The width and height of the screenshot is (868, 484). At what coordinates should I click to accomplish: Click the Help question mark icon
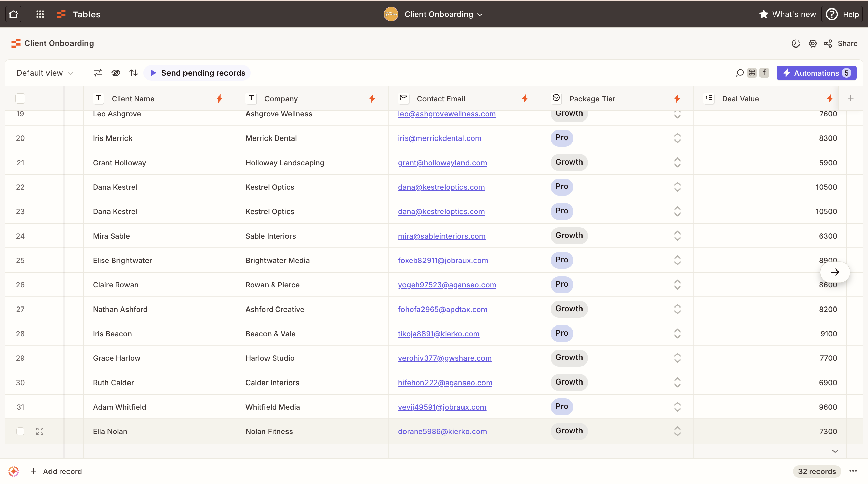click(x=832, y=14)
